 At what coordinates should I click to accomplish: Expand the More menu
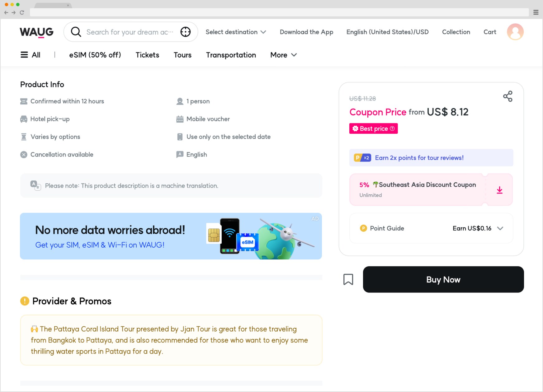(x=284, y=55)
